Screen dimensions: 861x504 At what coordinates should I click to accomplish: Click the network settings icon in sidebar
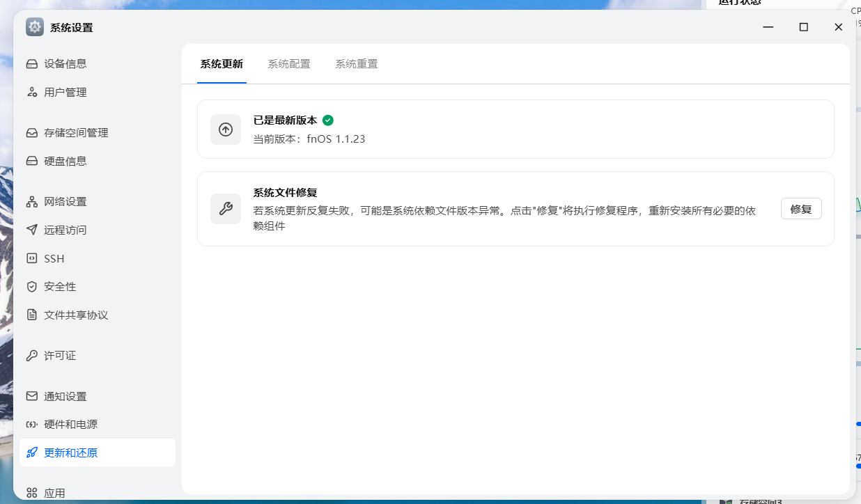[32, 202]
